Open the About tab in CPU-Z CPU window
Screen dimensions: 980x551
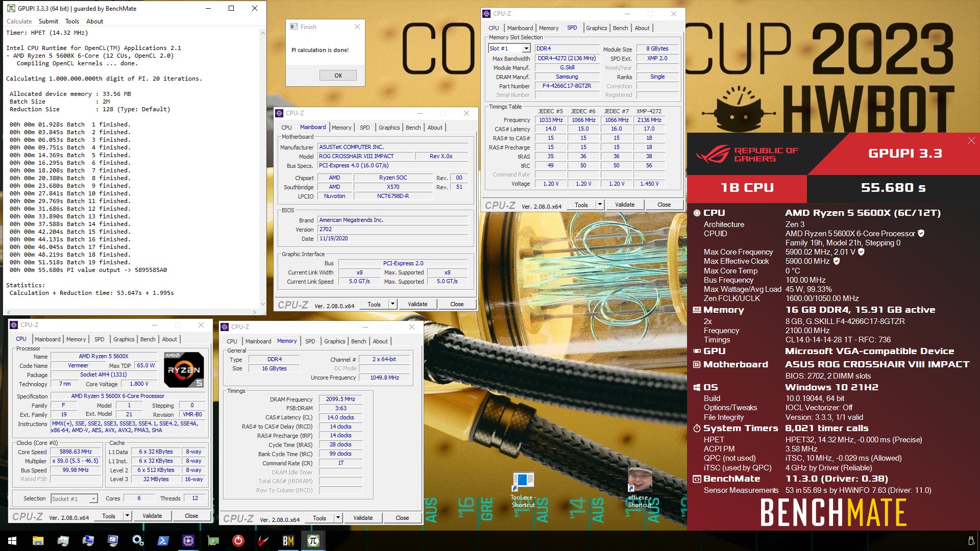coord(169,339)
